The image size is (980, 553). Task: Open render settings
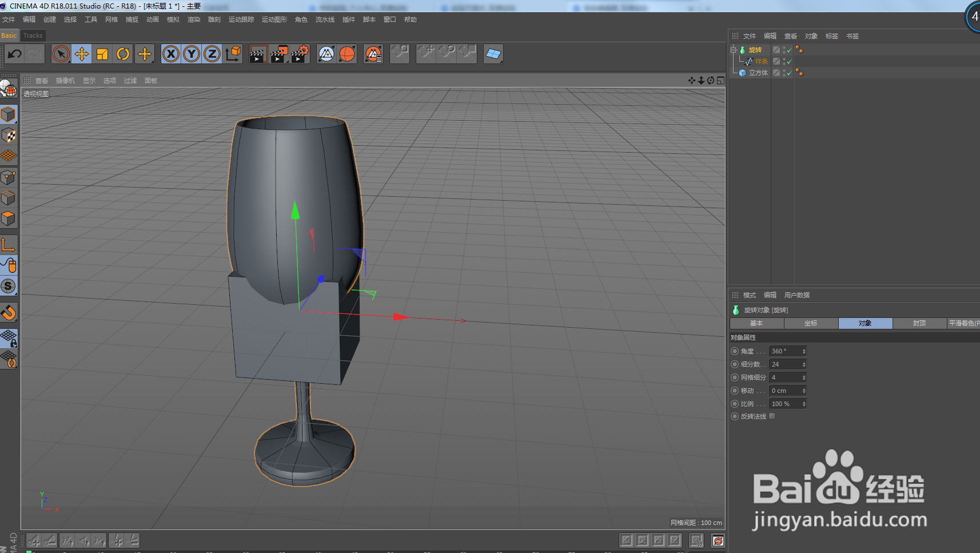300,54
